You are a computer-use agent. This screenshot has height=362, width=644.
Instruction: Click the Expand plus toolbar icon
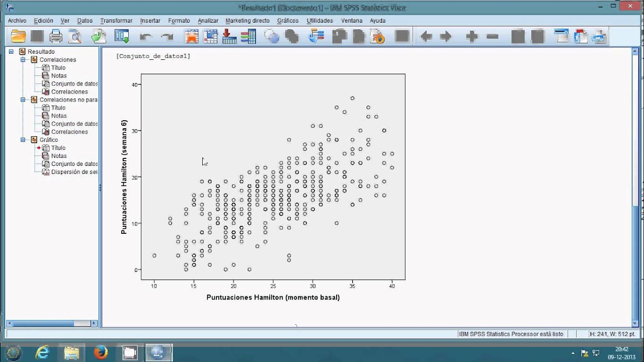[x=472, y=37]
